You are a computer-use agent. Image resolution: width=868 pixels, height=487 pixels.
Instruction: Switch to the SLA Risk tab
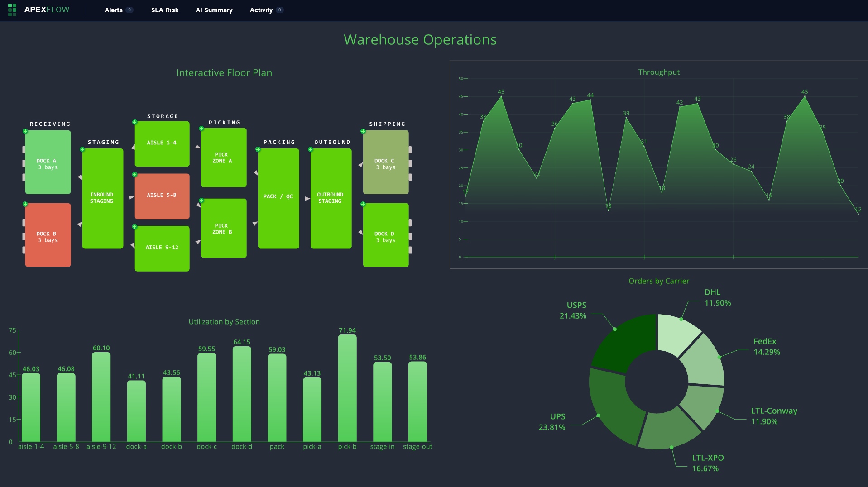[165, 10]
